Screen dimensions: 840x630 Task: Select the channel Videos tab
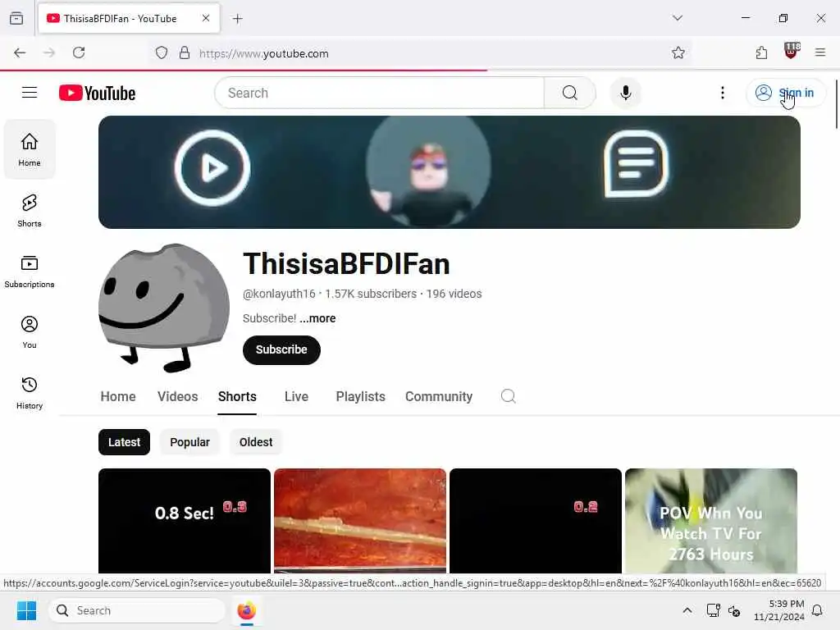tap(177, 396)
